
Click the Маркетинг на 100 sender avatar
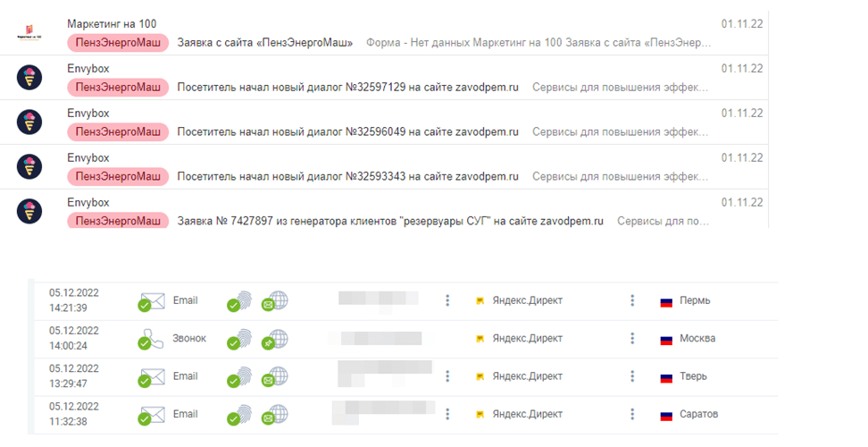pos(29,33)
